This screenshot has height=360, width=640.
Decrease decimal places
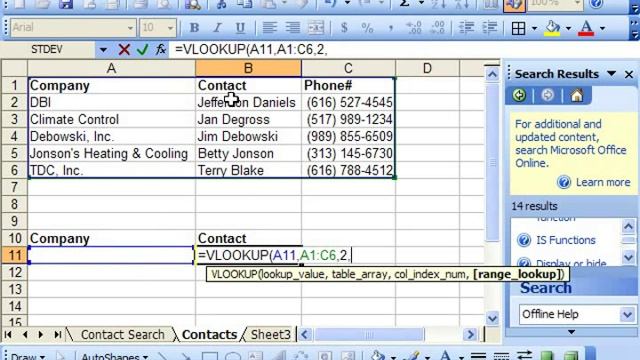pos(438,28)
